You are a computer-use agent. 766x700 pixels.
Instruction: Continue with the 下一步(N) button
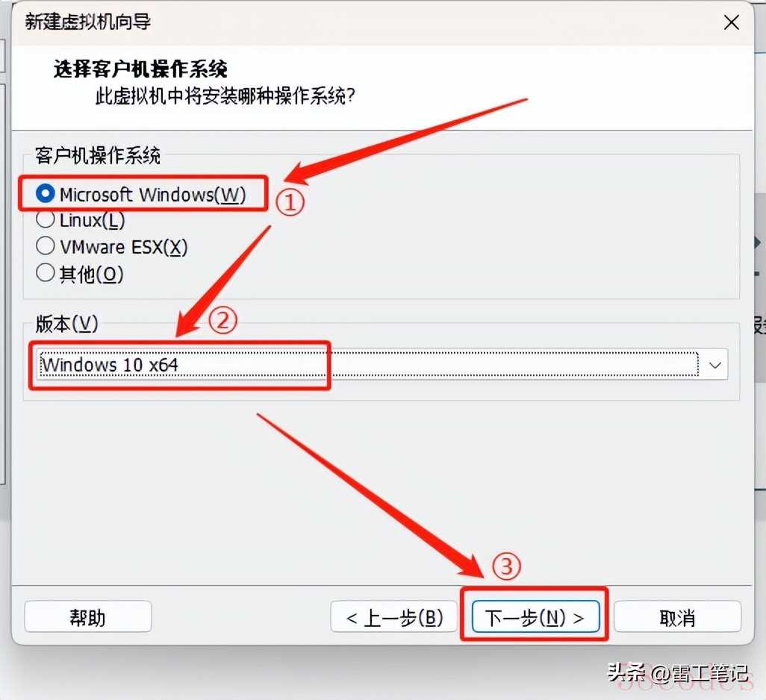(535, 617)
